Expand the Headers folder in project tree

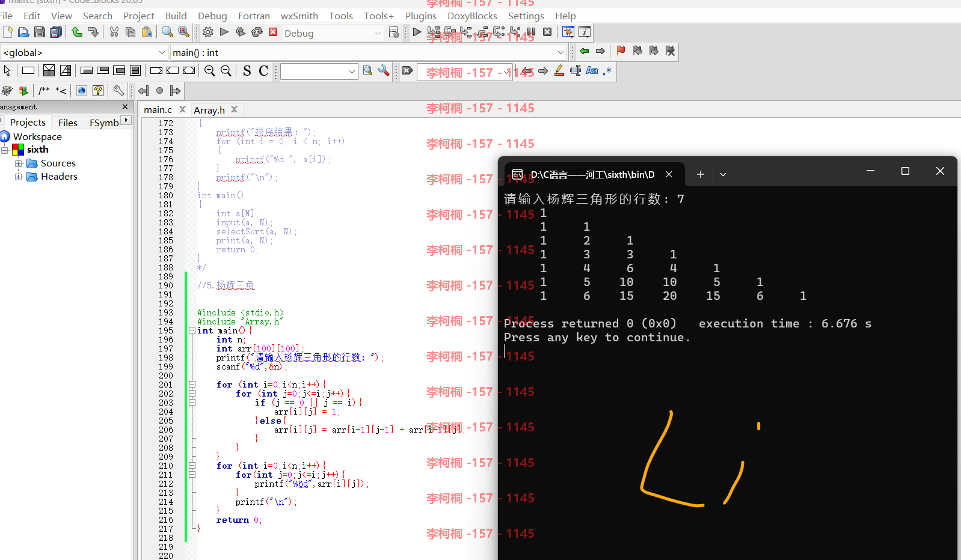point(19,177)
